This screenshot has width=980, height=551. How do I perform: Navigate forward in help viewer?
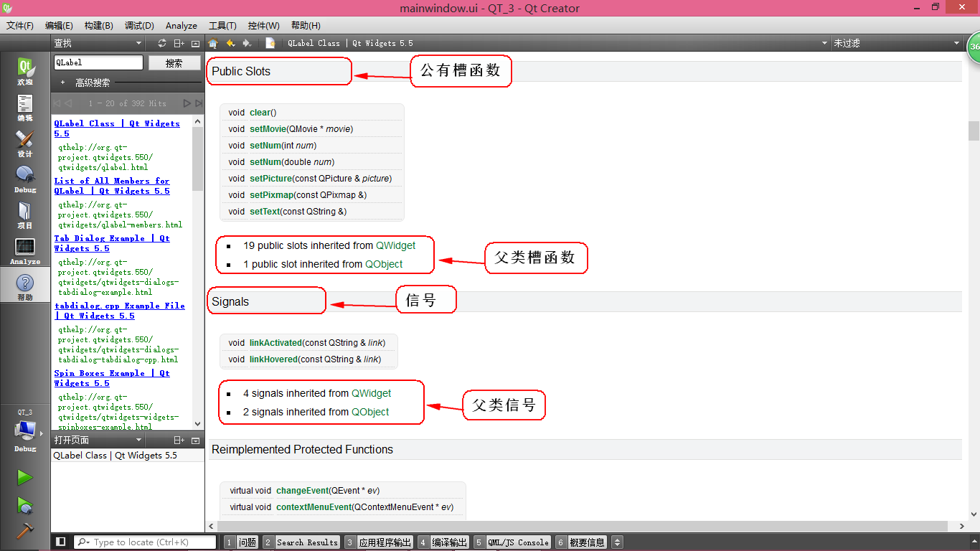(248, 43)
